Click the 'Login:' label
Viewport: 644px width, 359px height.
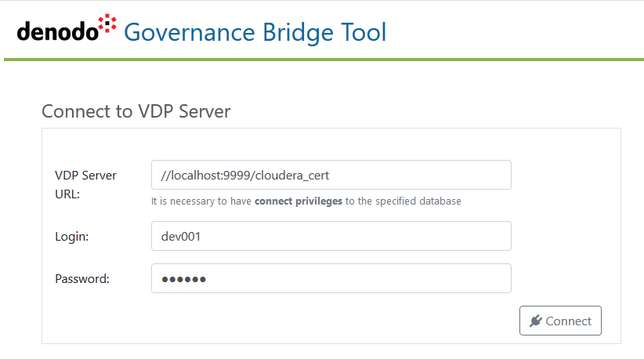[x=72, y=237]
